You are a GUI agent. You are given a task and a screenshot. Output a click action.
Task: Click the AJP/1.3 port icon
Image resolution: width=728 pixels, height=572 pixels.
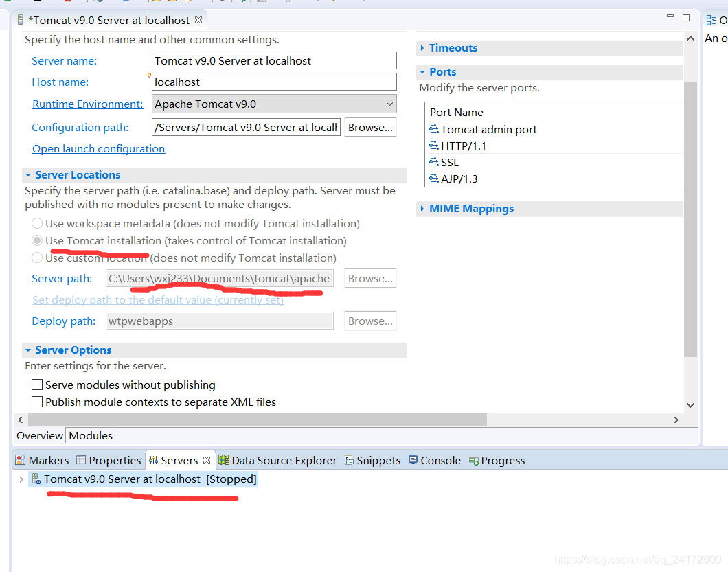coord(433,179)
